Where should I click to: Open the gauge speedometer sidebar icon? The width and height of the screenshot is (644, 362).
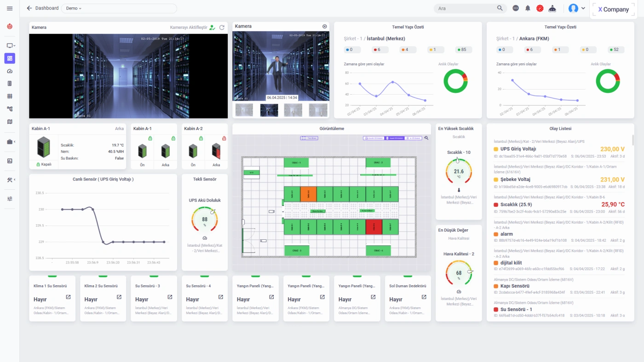[x=10, y=71]
